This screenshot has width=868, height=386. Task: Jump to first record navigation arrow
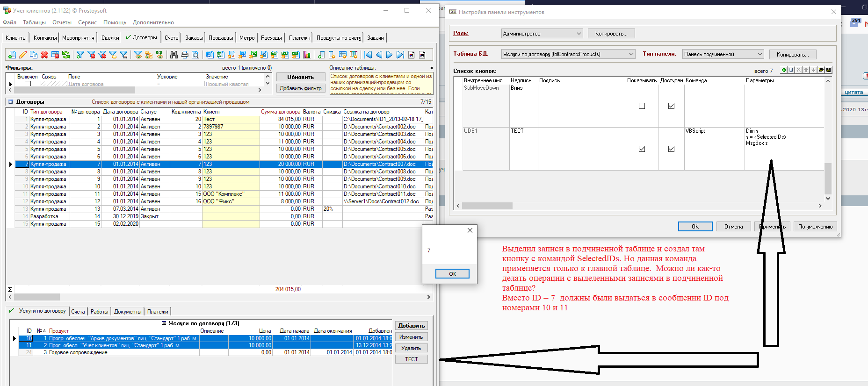(x=368, y=55)
